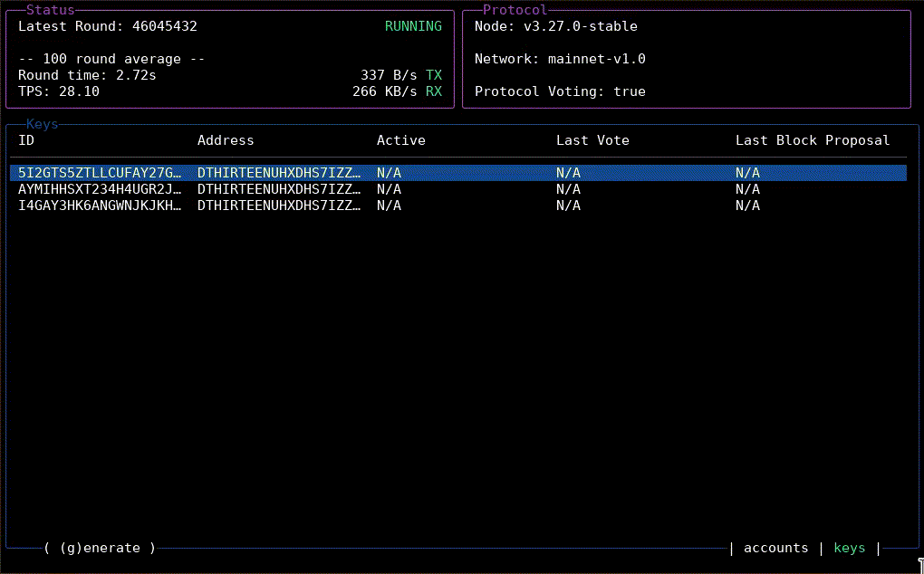Image resolution: width=924 pixels, height=574 pixels.
Task: Click the TX bandwidth label
Action: coord(434,75)
